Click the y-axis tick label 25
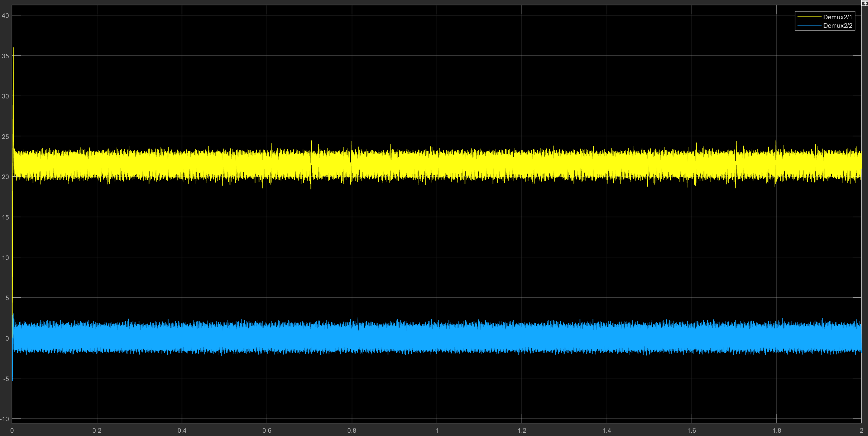 coord(5,137)
